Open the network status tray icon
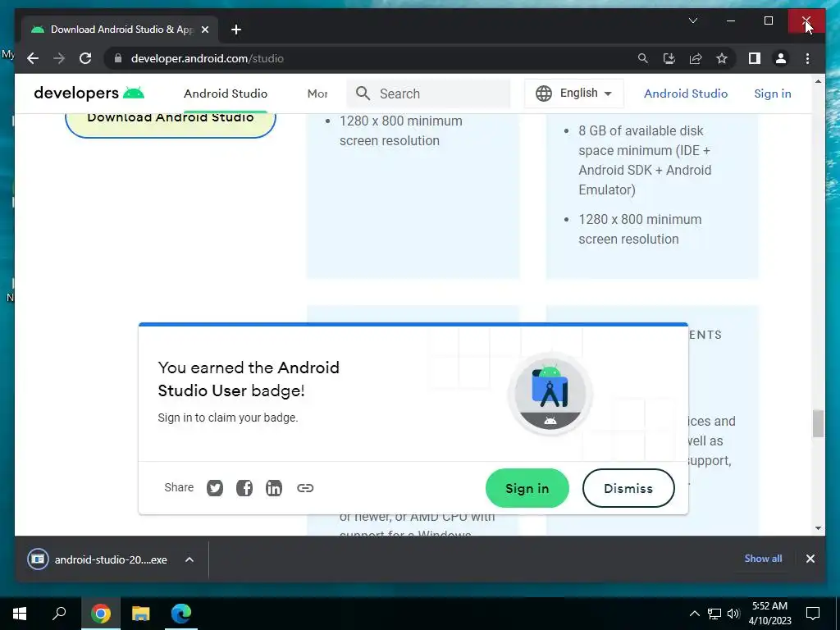 coord(714,614)
